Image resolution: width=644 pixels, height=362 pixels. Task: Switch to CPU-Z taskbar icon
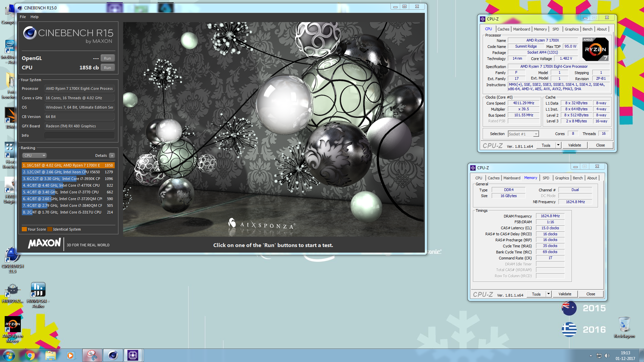pyautogui.click(x=133, y=355)
